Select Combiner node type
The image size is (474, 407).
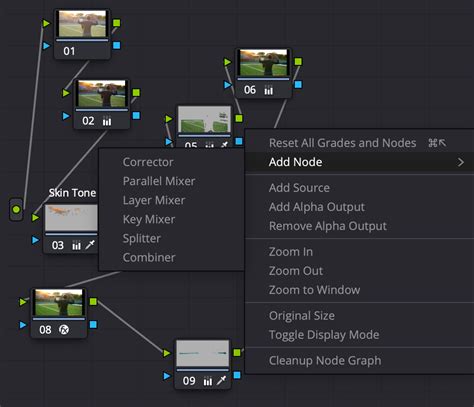pos(149,257)
